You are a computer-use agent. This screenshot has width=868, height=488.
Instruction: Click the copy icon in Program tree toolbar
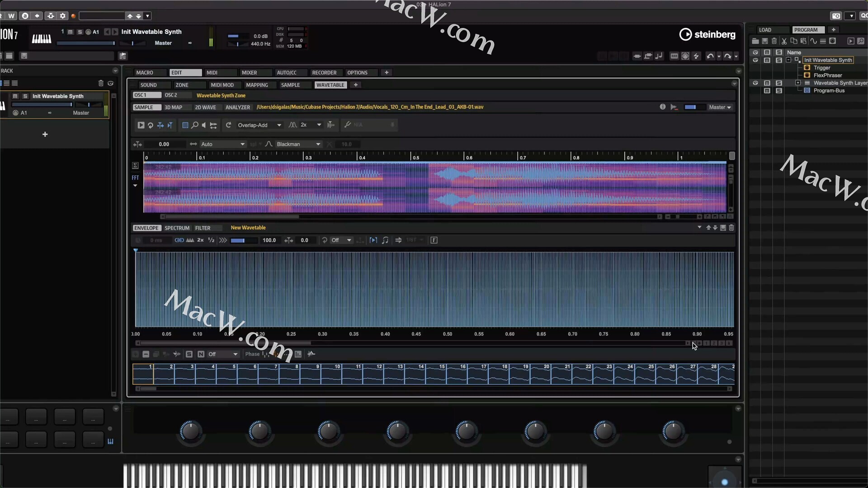(793, 41)
